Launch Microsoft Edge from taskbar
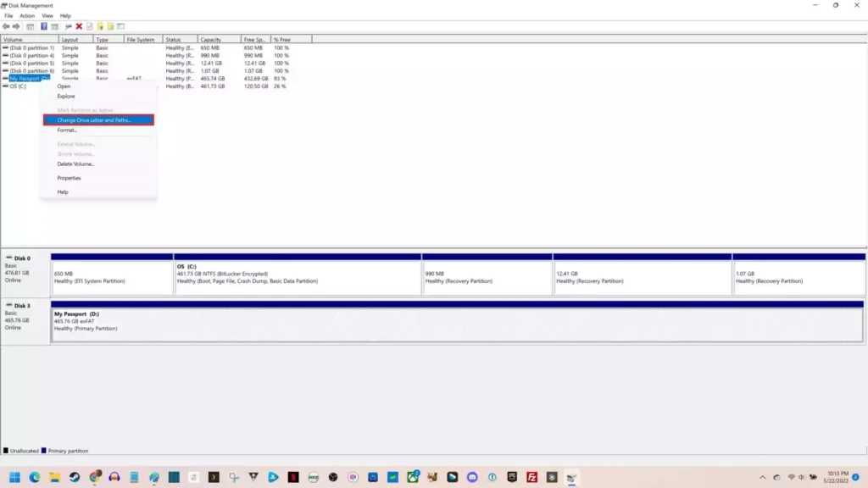This screenshot has height=488, width=868. click(35, 477)
